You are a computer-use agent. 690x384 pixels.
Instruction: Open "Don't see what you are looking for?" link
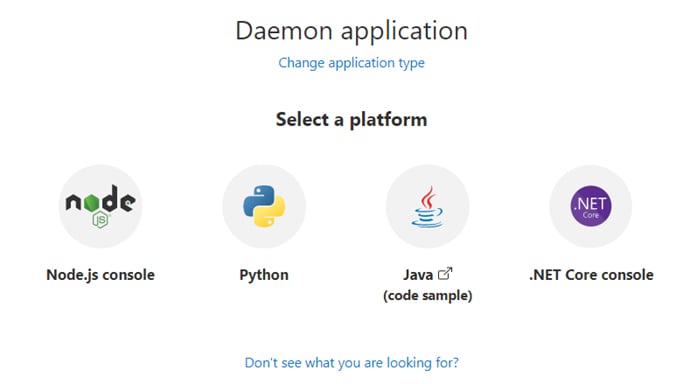click(351, 363)
